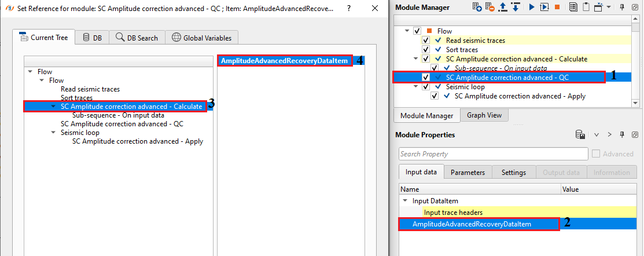Click the Remove module icon in Module Manager
The image size is (644, 256).
point(490,7)
